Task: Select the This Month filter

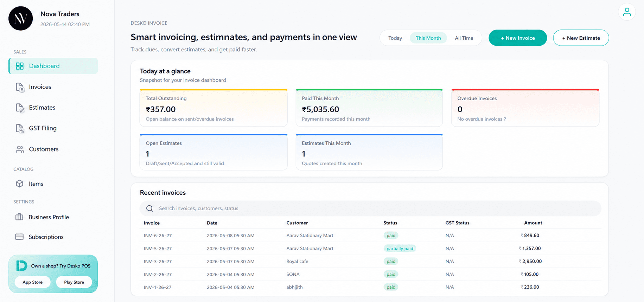Action: pyautogui.click(x=428, y=38)
